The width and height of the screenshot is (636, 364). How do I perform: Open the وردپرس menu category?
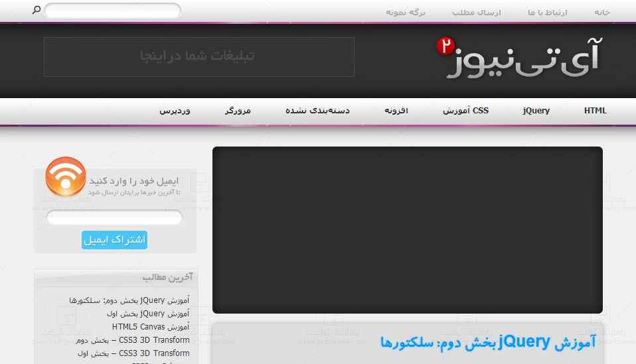coord(175,111)
